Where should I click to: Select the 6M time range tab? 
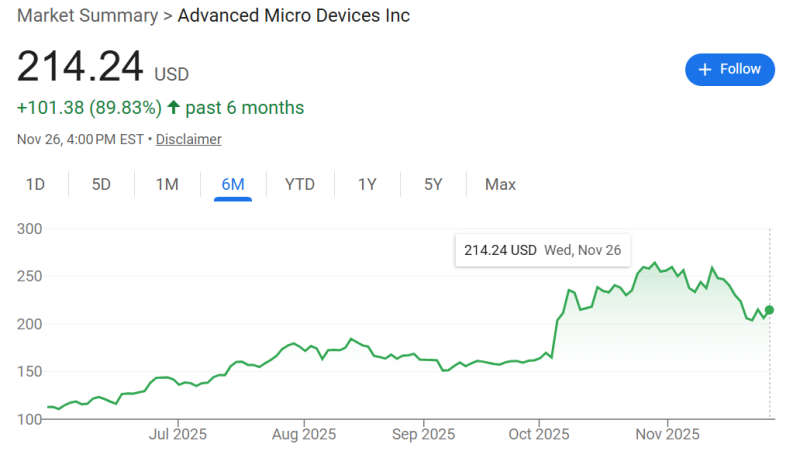(x=233, y=184)
